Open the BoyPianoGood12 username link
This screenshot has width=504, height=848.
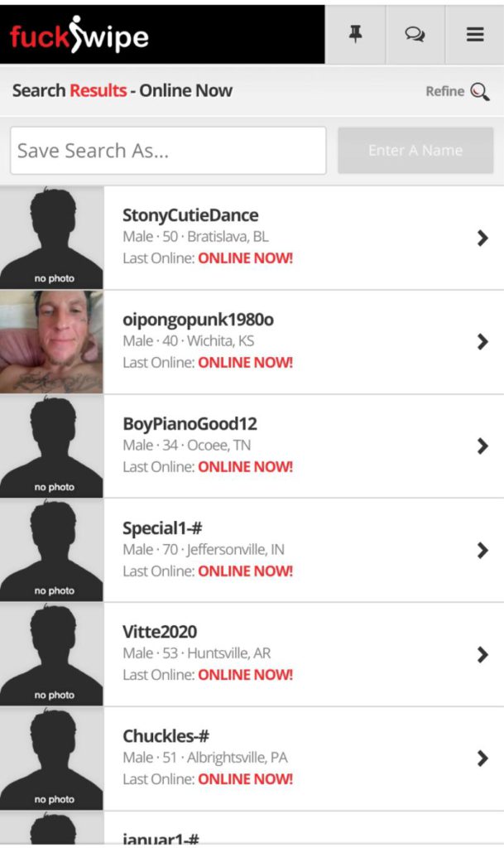point(190,423)
